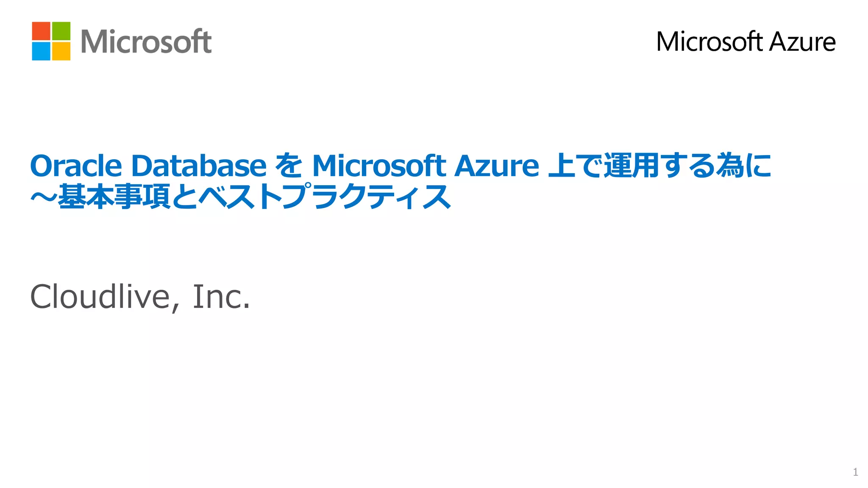Click the text Inc. in presenter line
868x488 pixels.
click(x=221, y=297)
